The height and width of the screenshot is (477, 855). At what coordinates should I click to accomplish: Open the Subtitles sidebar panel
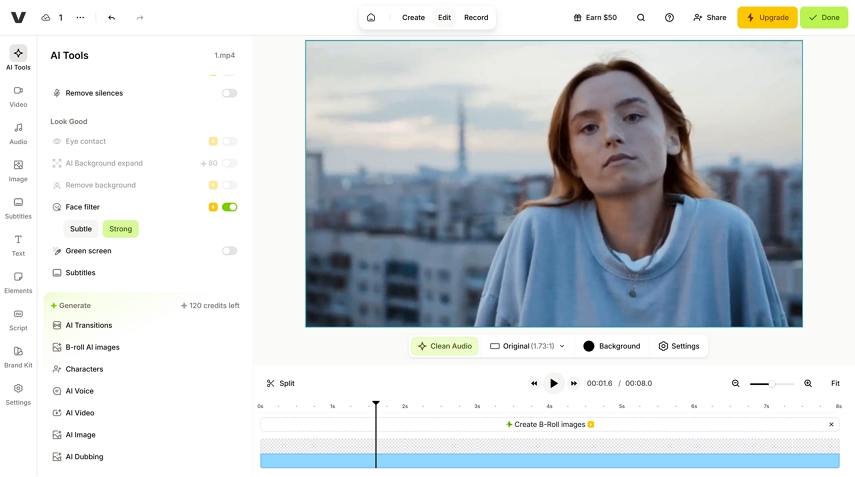tap(18, 208)
